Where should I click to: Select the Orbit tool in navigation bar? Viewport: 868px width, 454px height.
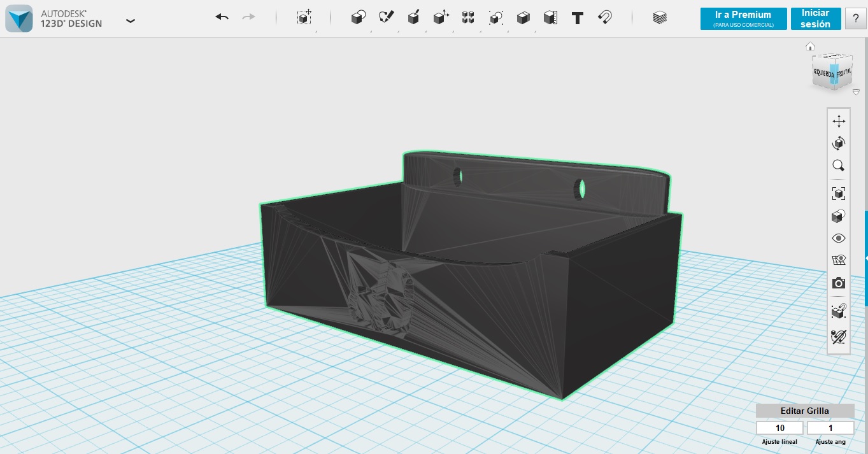pyautogui.click(x=839, y=143)
